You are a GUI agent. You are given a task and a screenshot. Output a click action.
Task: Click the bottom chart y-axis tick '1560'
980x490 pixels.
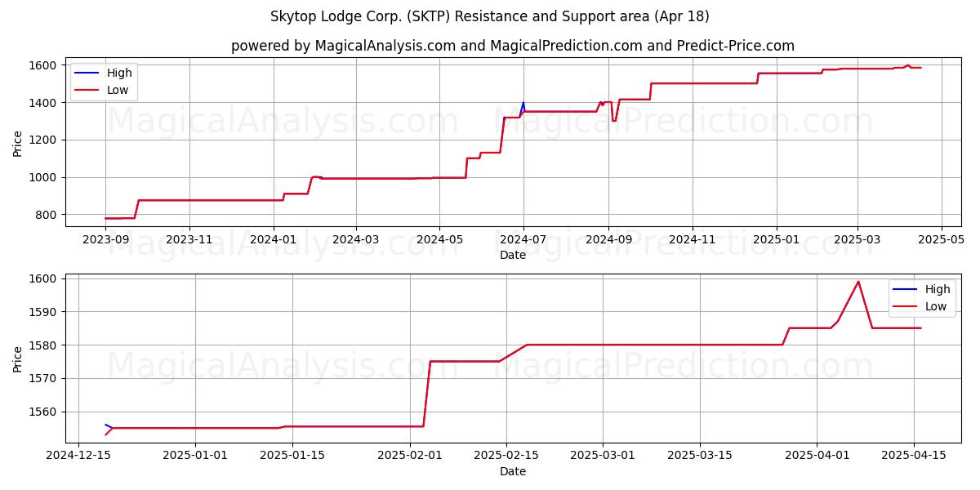point(42,412)
